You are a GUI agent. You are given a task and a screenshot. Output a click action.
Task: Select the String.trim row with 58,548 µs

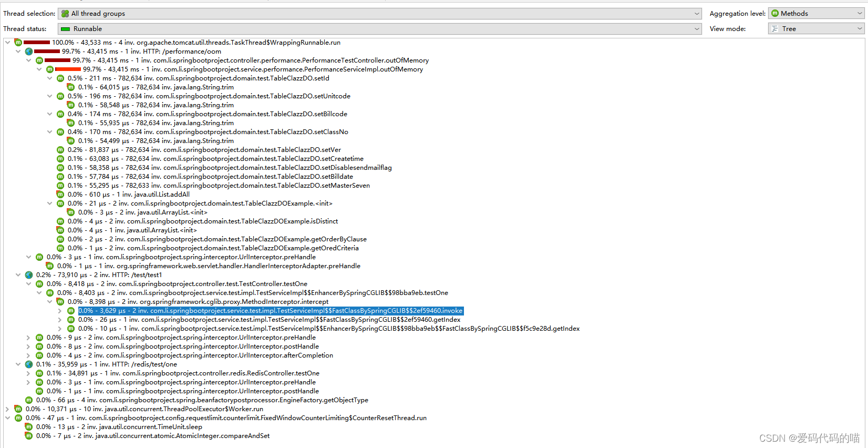(156, 105)
